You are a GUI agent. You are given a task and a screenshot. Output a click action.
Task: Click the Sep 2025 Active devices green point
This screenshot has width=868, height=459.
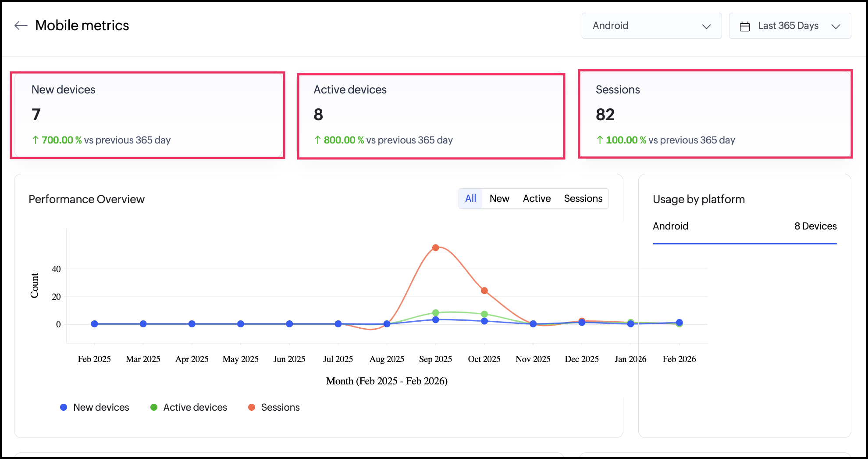point(435,313)
